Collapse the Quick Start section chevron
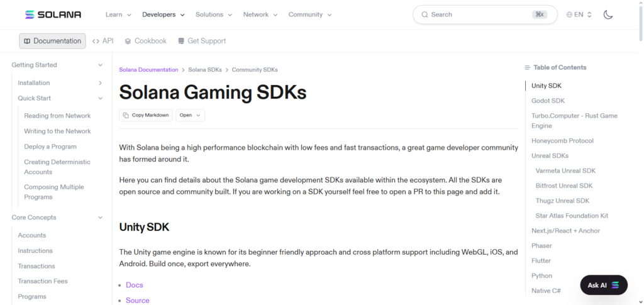 pos(100,98)
